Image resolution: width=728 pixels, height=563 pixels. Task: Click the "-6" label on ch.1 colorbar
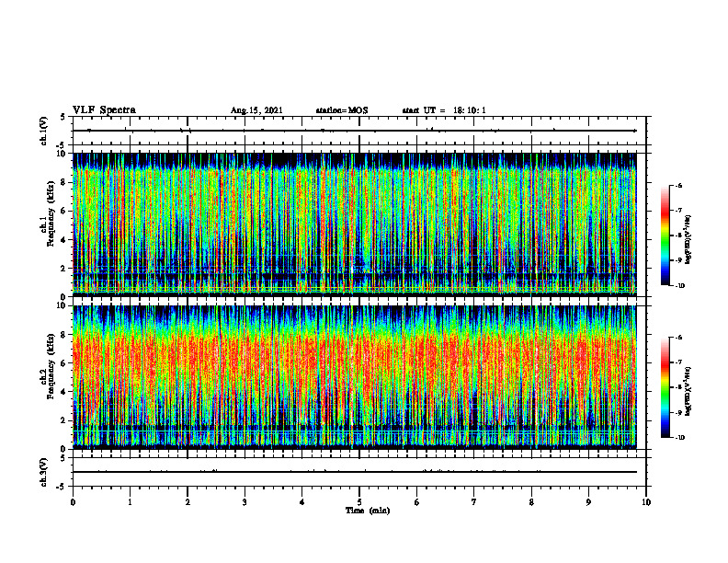678,185
